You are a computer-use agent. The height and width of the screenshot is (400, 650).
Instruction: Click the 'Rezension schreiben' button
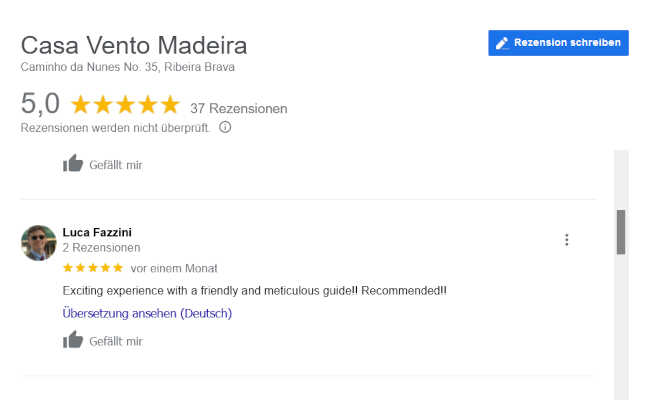click(558, 43)
